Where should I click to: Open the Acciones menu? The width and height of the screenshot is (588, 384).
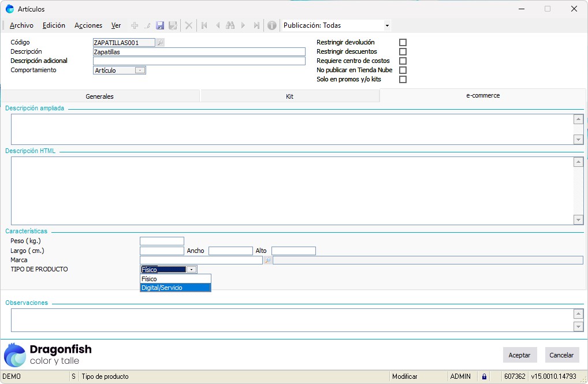click(88, 25)
